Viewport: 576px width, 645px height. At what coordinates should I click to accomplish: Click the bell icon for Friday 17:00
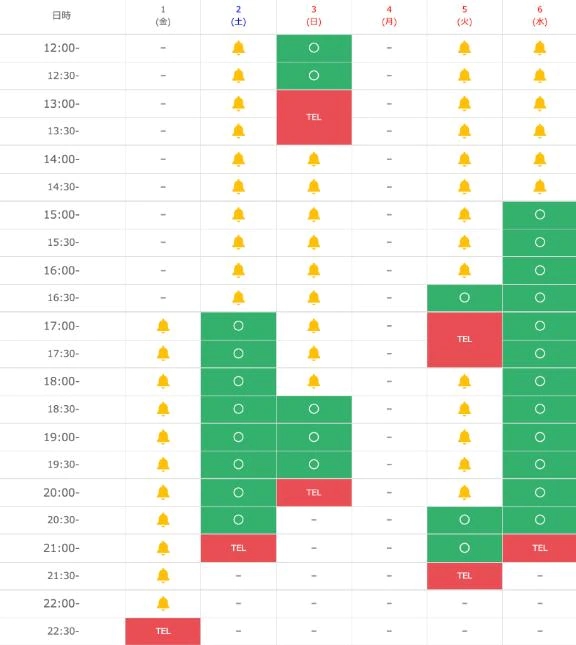[163, 326]
